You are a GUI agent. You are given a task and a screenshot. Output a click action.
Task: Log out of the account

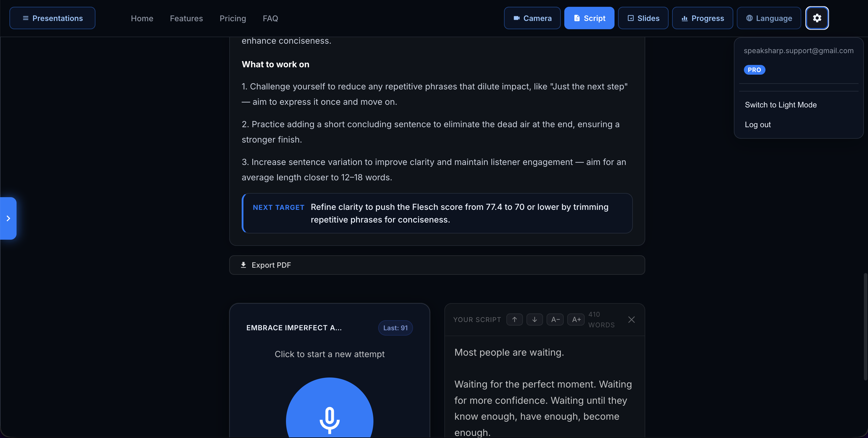(x=758, y=125)
